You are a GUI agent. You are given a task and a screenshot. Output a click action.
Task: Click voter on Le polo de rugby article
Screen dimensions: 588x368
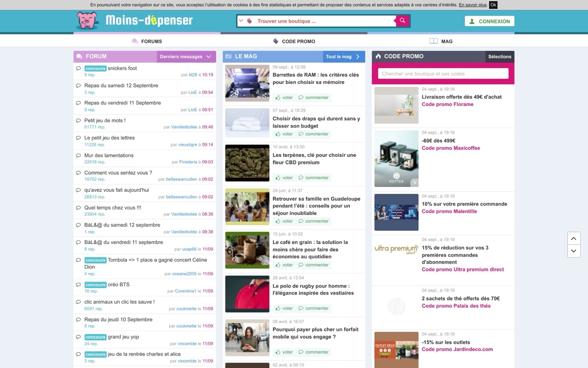pos(284,308)
